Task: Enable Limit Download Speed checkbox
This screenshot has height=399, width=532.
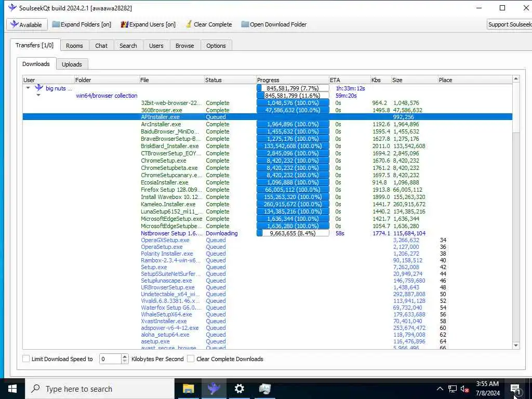Action: [26, 358]
